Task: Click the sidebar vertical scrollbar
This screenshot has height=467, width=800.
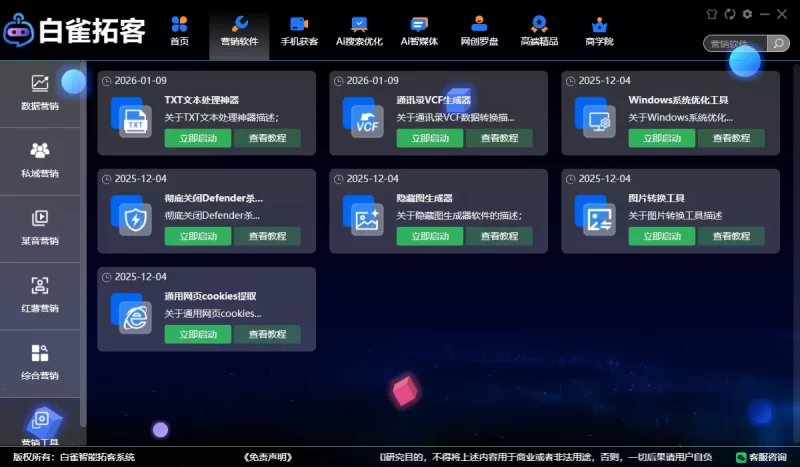Action: [83, 245]
